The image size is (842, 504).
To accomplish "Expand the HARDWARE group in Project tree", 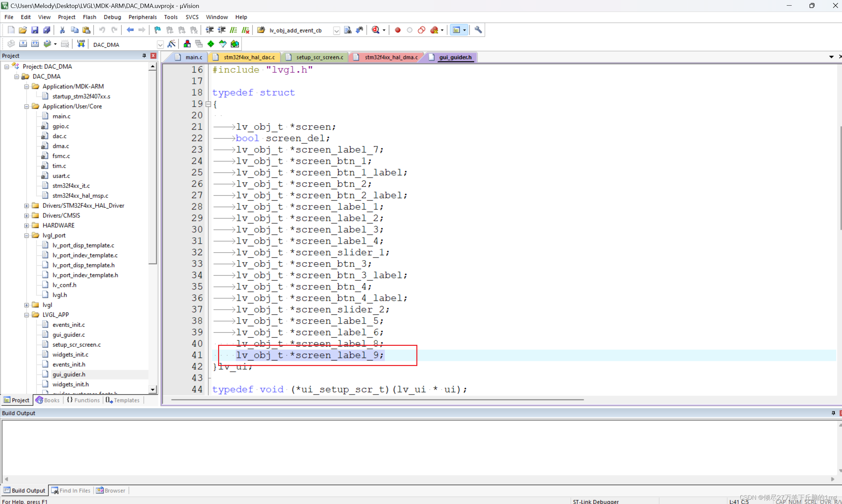I will point(26,225).
